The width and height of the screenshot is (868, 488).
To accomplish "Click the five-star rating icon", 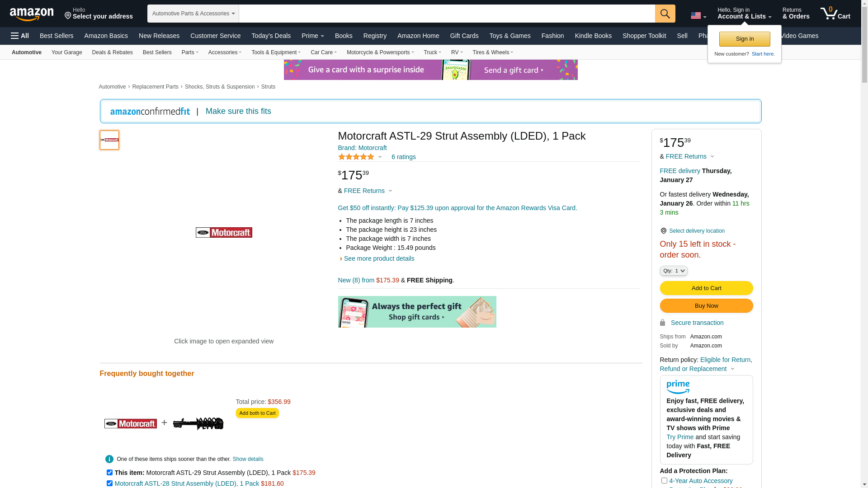I will 356,157.
